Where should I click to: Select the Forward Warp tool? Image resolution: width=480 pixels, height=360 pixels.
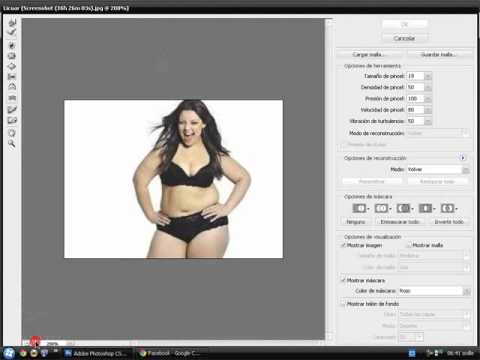(12, 23)
